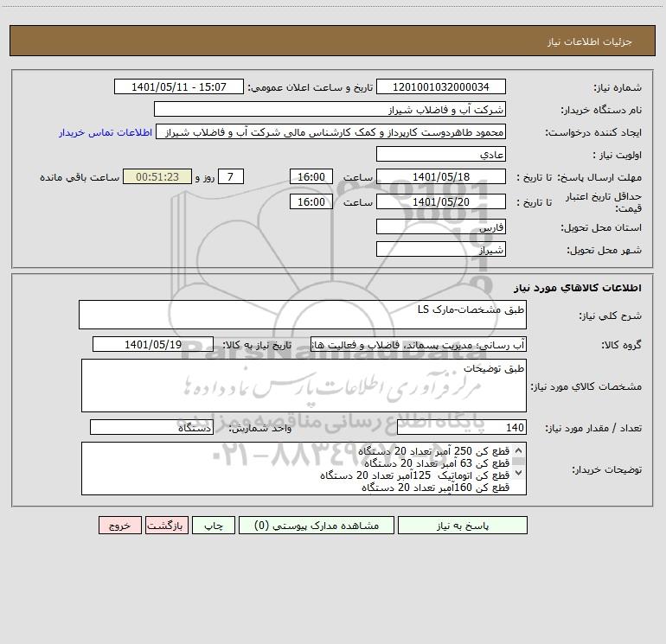Select line 'قطع کن 63 آمپر تعداد 20 دستگاه'

(x=436, y=463)
